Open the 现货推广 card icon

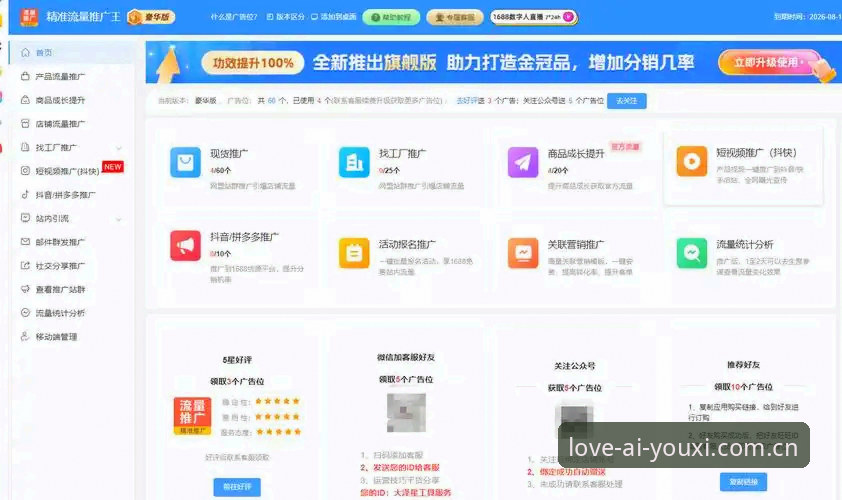click(185, 162)
